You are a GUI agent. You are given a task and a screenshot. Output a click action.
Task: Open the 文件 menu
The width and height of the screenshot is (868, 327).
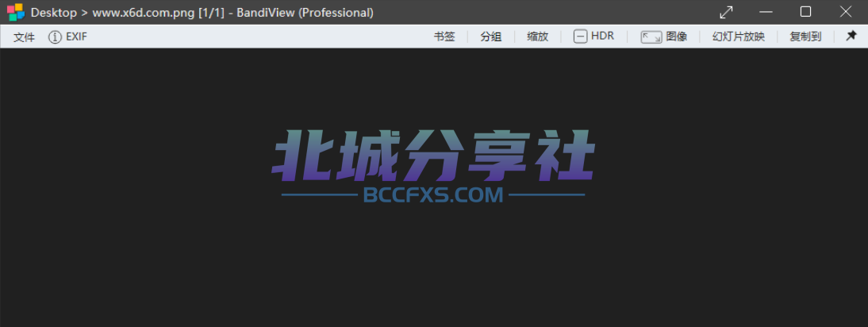(24, 37)
